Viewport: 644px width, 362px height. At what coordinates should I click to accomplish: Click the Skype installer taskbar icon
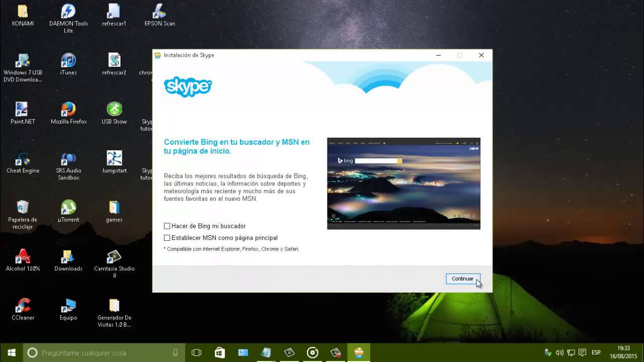click(x=359, y=352)
